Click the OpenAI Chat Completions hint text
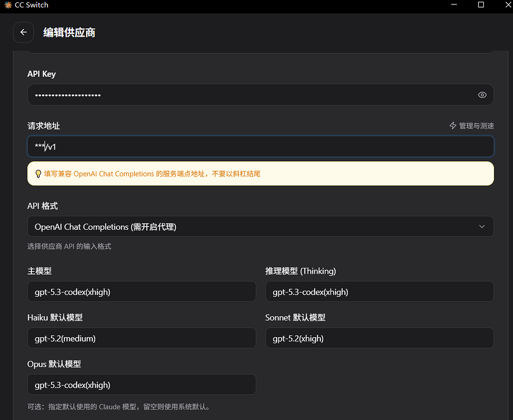Viewport: 513px width, 420px height. (x=152, y=174)
